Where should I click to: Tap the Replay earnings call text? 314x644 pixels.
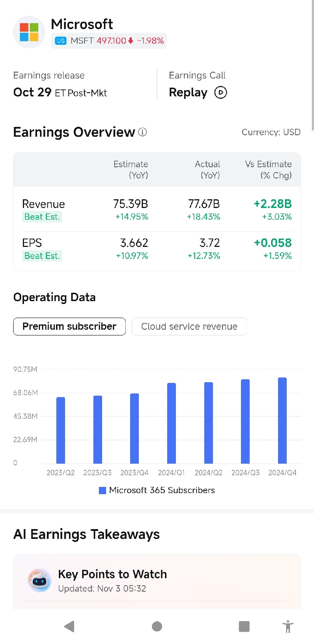188,93
